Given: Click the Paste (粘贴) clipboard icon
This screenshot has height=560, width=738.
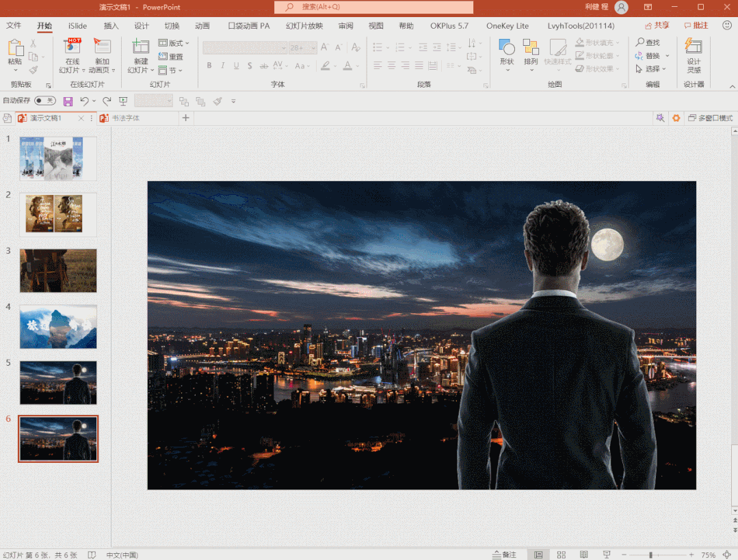Looking at the screenshot, I should [14, 49].
